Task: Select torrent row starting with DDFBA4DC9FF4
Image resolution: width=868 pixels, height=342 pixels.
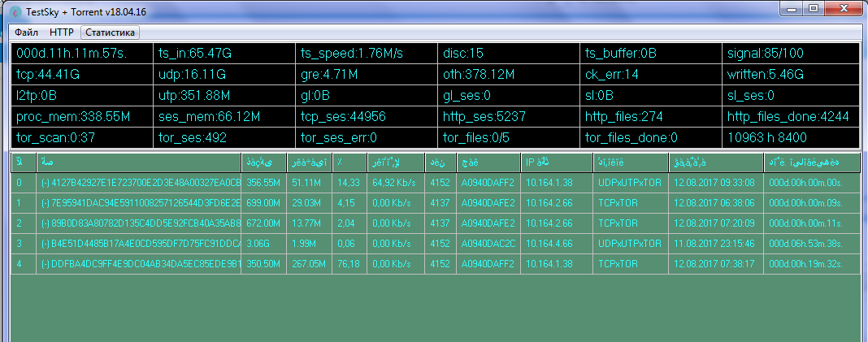Action: (x=140, y=263)
